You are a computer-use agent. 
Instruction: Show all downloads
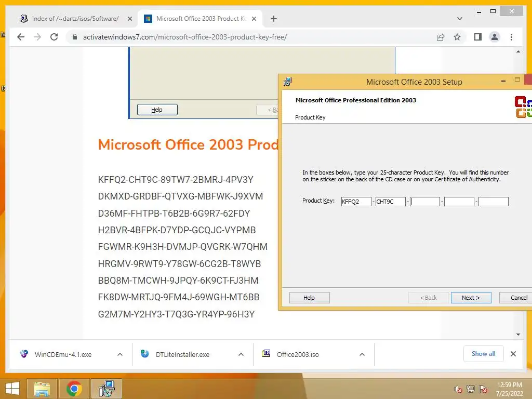tap(484, 354)
